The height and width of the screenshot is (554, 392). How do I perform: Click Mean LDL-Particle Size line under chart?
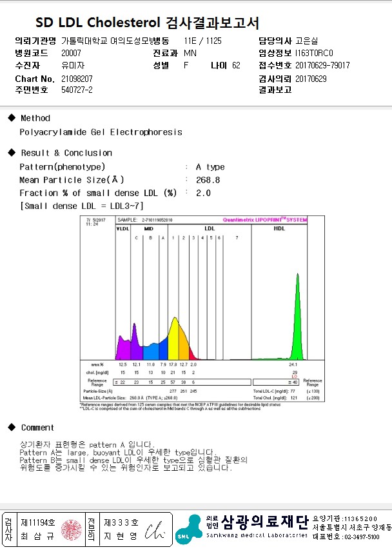tap(130, 398)
